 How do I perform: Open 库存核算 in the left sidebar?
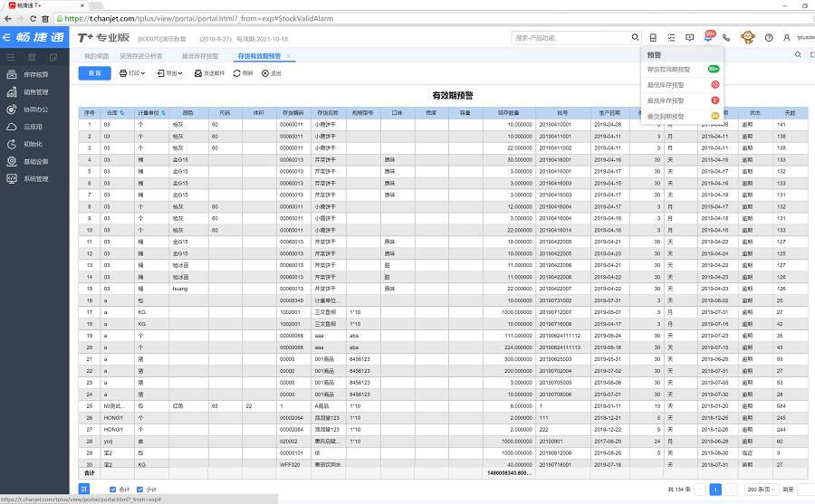(35, 74)
